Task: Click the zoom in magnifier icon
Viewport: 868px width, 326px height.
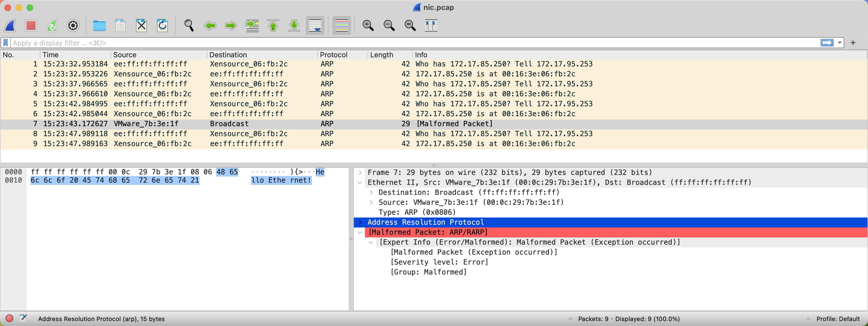Action: [368, 26]
